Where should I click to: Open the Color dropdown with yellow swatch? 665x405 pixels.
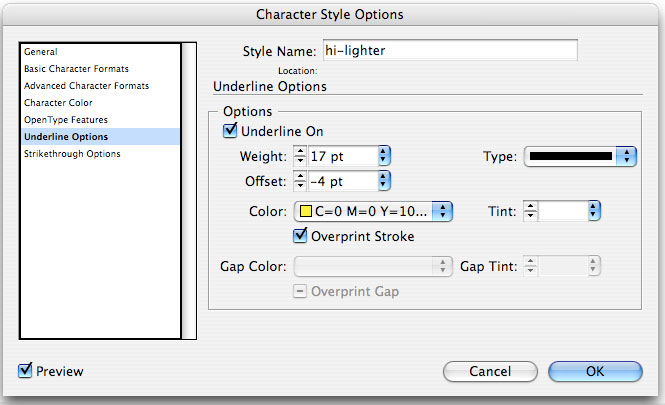click(x=373, y=211)
